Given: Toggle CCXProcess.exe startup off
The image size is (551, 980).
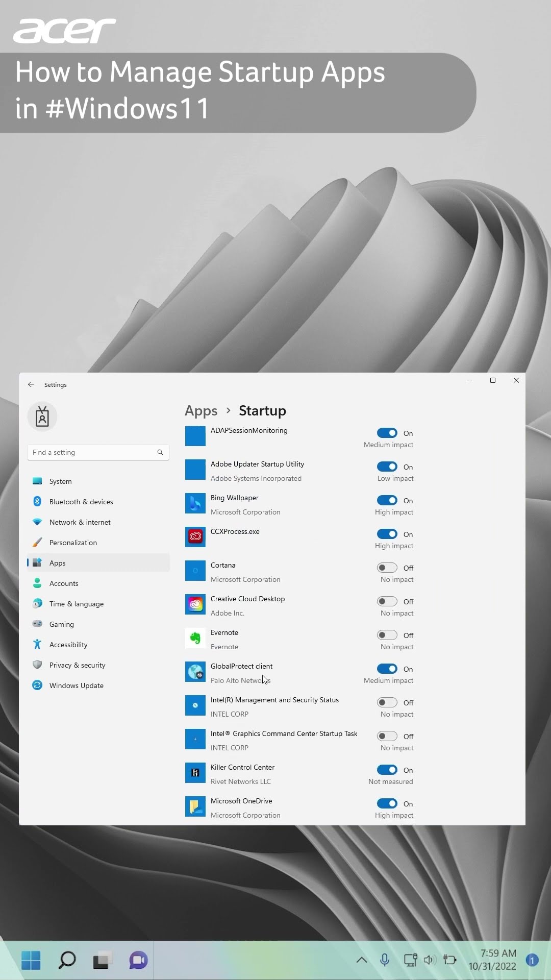Looking at the screenshot, I should [387, 534].
